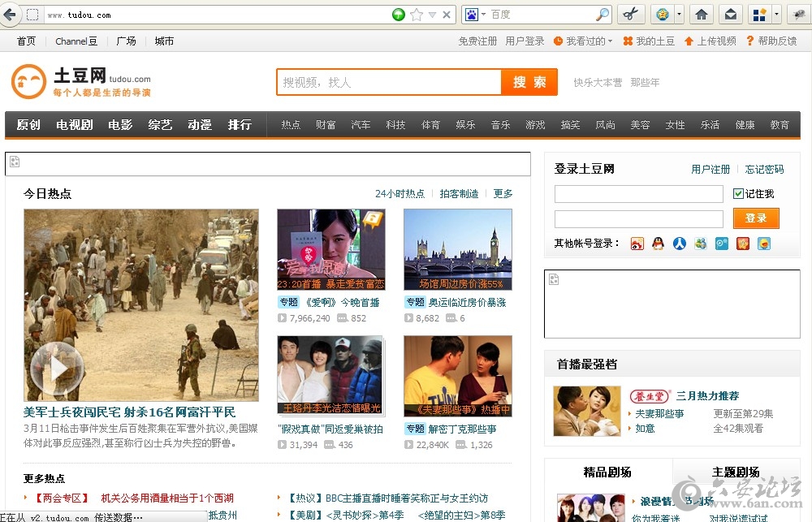Click the 上传视频 upload arrow icon
Image resolution: width=812 pixels, height=522 pixels.
689,41
